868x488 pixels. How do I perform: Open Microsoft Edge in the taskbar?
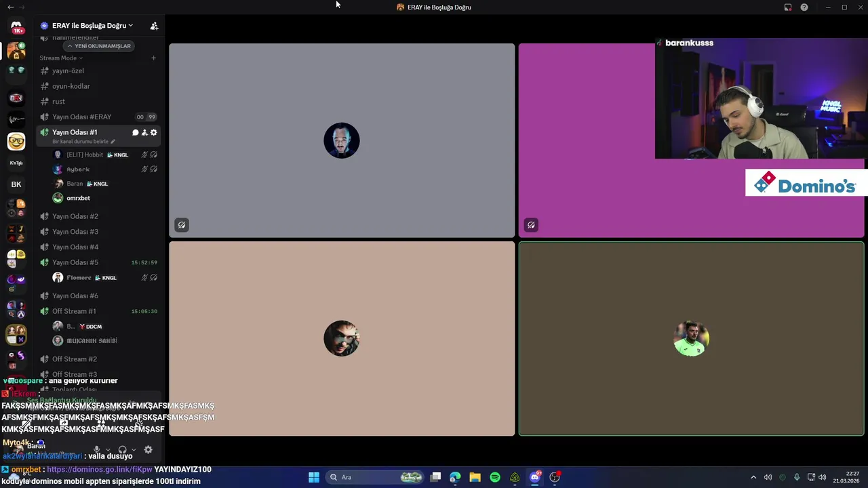pos(455,477)
